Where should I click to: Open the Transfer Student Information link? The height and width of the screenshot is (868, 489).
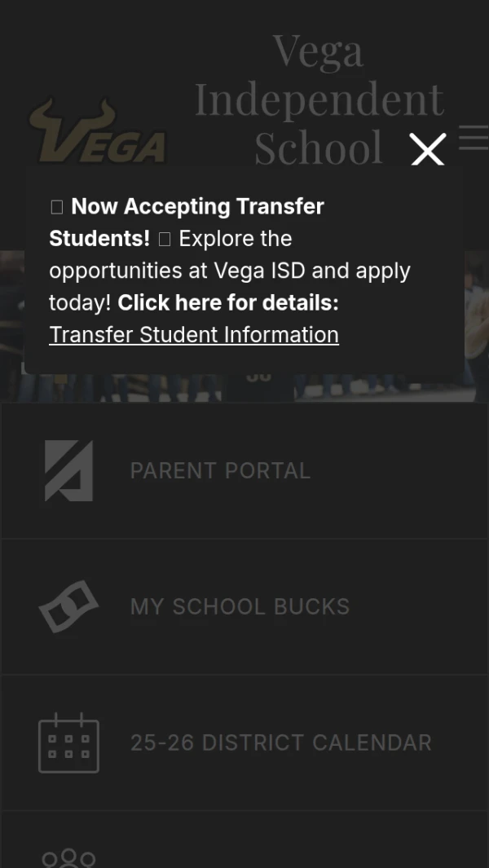coord(194,334)
